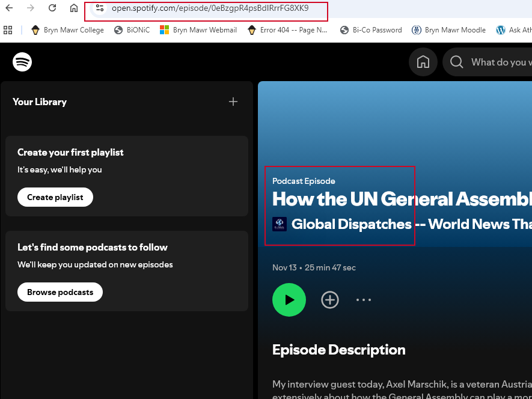This screenshot has width=532, height=399.
Task: Open Your Library heading
Action: [40, 102]
